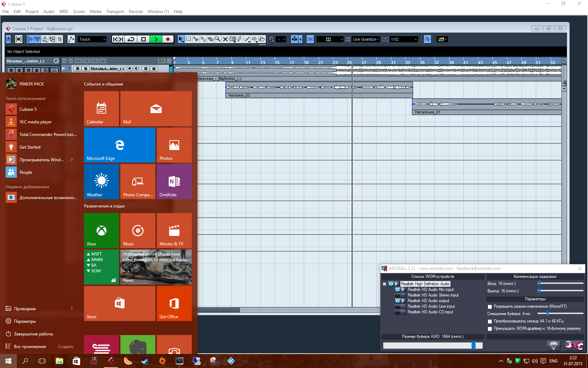Open the Transport menu
The width and height of the screenshot is (588, 368).
click(x=115, y=12)
